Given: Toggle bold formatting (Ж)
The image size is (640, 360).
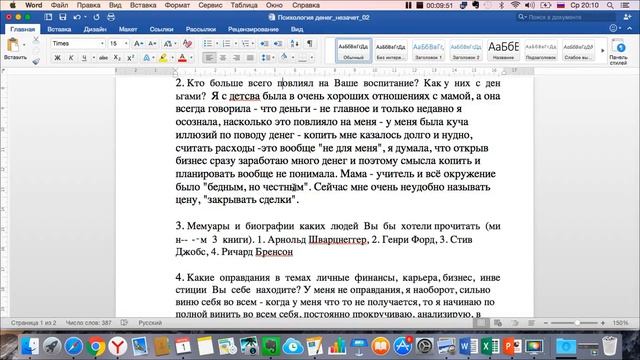Looking at the screenshot, I should pos(58,58).
